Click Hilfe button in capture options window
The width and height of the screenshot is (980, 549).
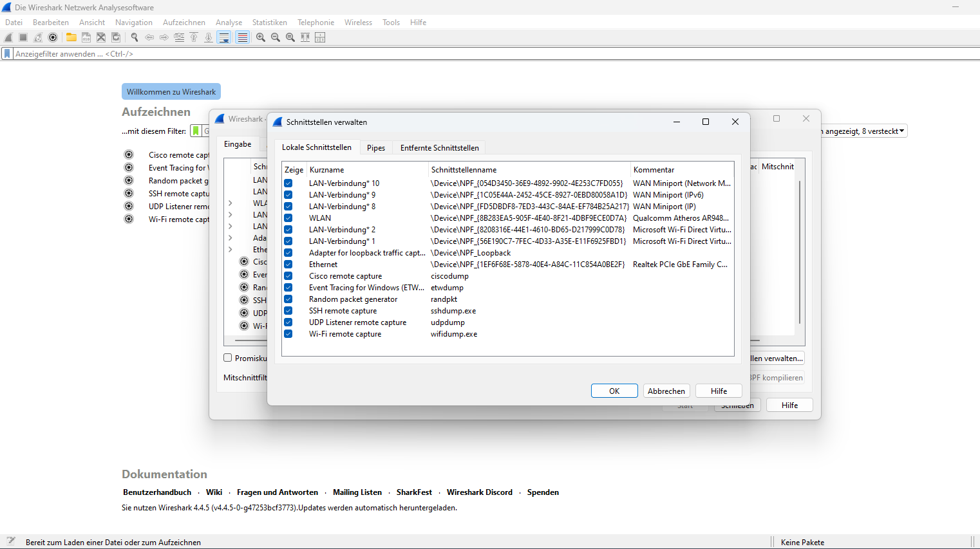click(x=789, y=405)
